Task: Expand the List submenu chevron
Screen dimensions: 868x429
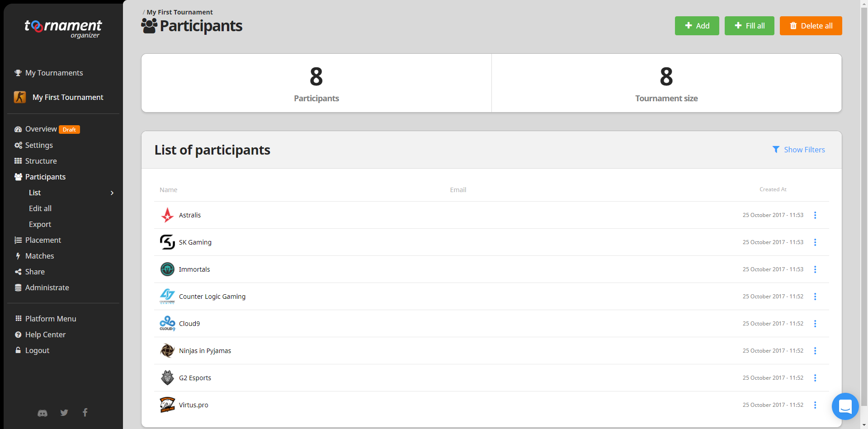Action: tap(112, 193)
